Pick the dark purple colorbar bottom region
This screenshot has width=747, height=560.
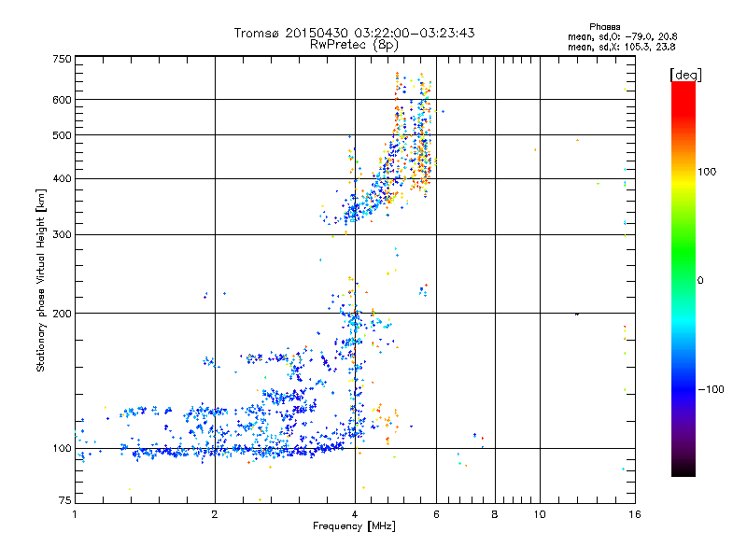point(684,453)
